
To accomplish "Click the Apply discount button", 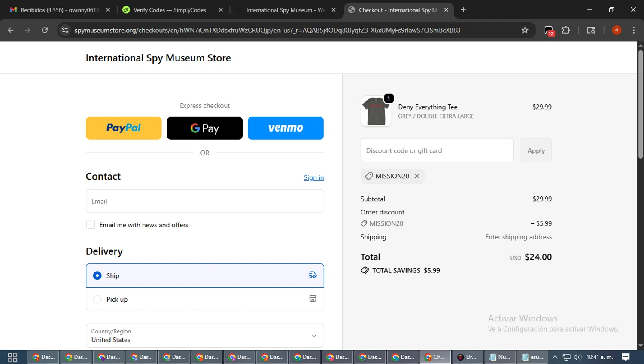I will (536, 150).
